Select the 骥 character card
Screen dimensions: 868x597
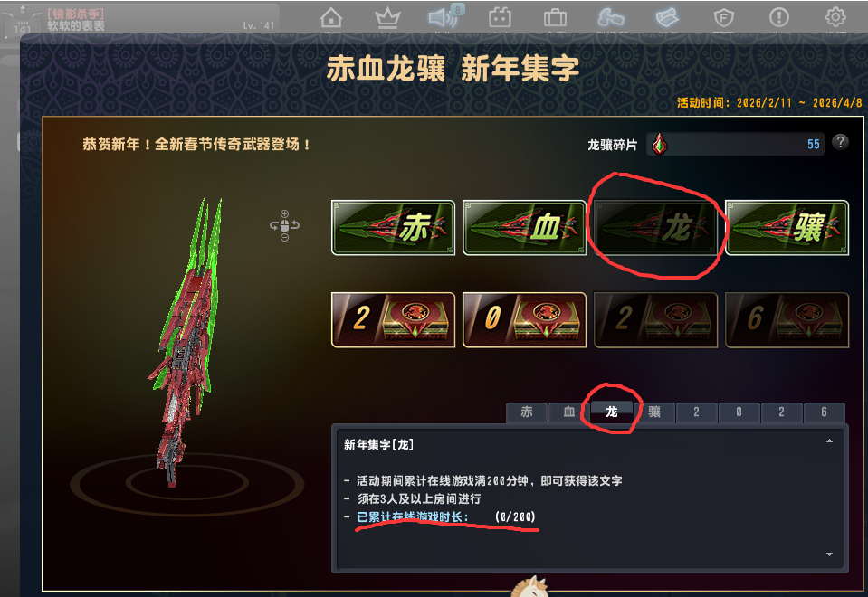[787, 227]
